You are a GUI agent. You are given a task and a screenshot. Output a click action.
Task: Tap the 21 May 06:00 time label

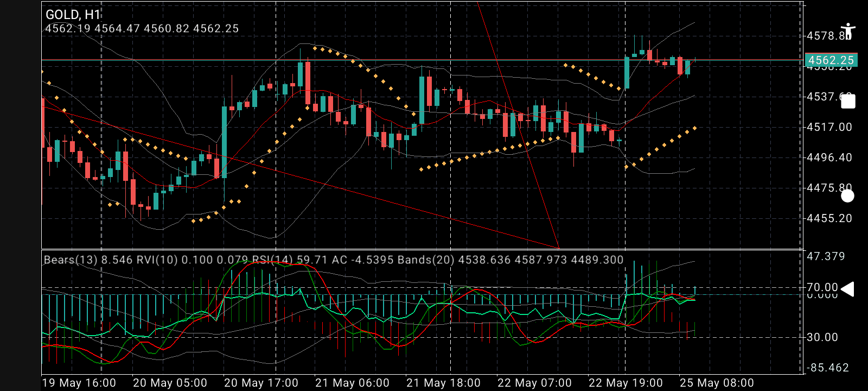pos(353,383)
